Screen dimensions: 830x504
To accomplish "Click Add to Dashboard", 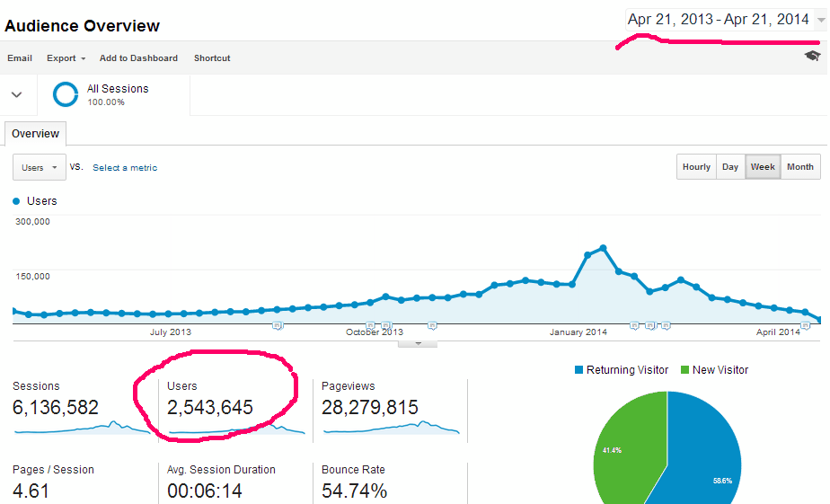I will click(x=138, y=58).
